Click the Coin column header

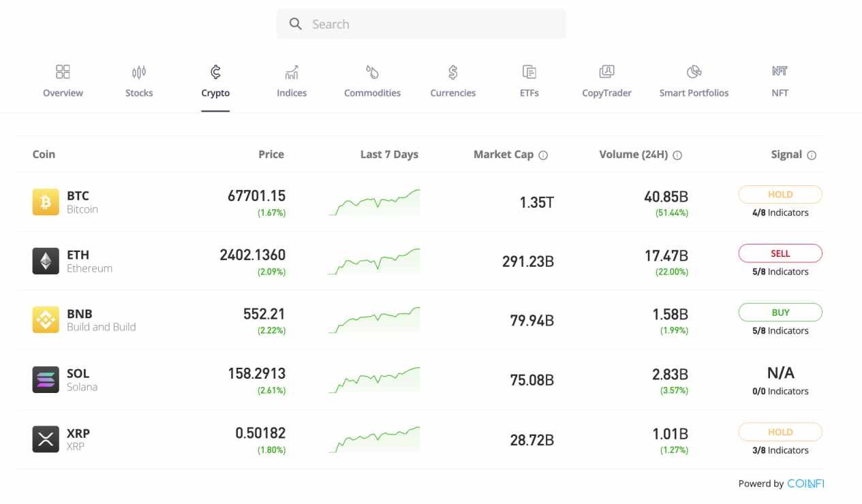44,155
